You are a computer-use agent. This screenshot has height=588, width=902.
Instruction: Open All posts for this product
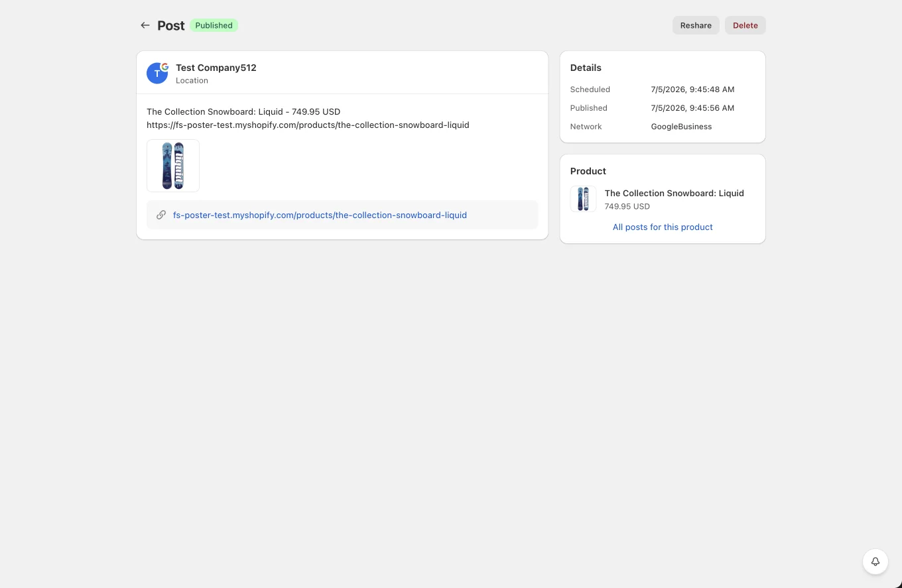pos(663,227)
